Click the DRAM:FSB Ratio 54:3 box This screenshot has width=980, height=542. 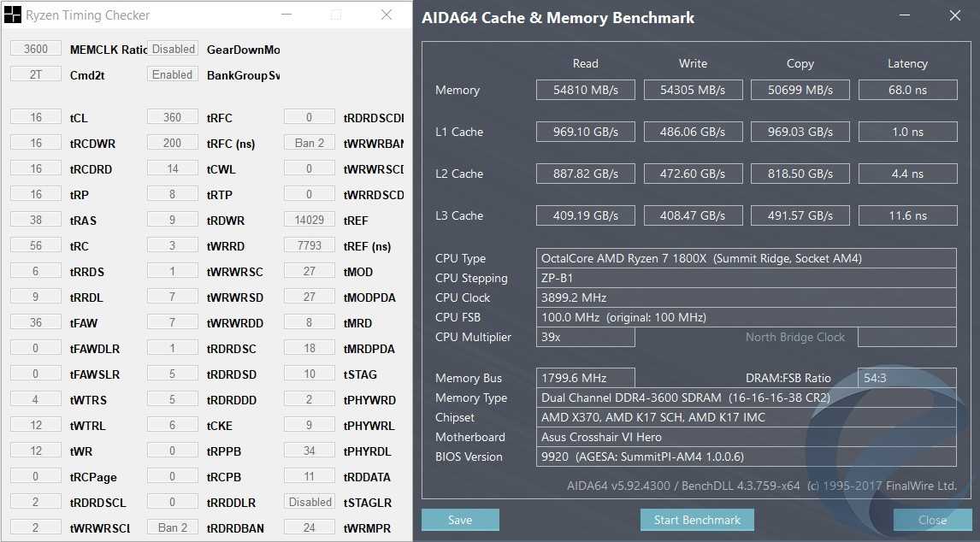906,378
